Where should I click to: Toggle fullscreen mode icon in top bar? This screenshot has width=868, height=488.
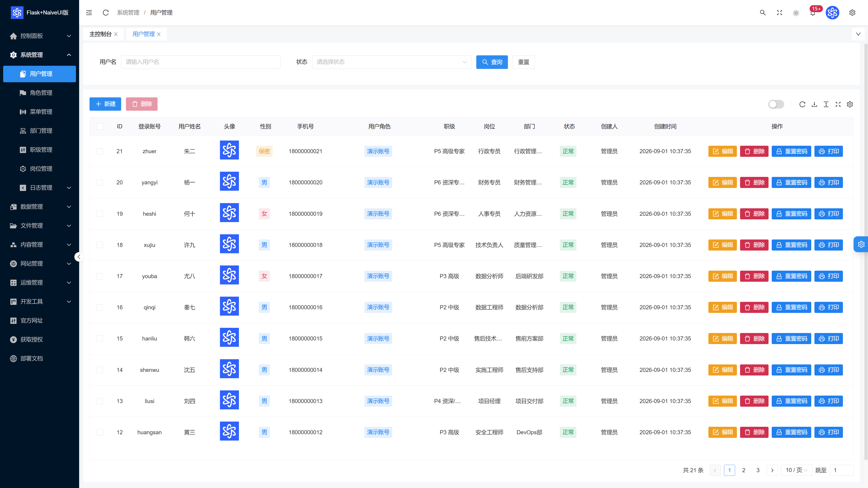pos(779,12)
